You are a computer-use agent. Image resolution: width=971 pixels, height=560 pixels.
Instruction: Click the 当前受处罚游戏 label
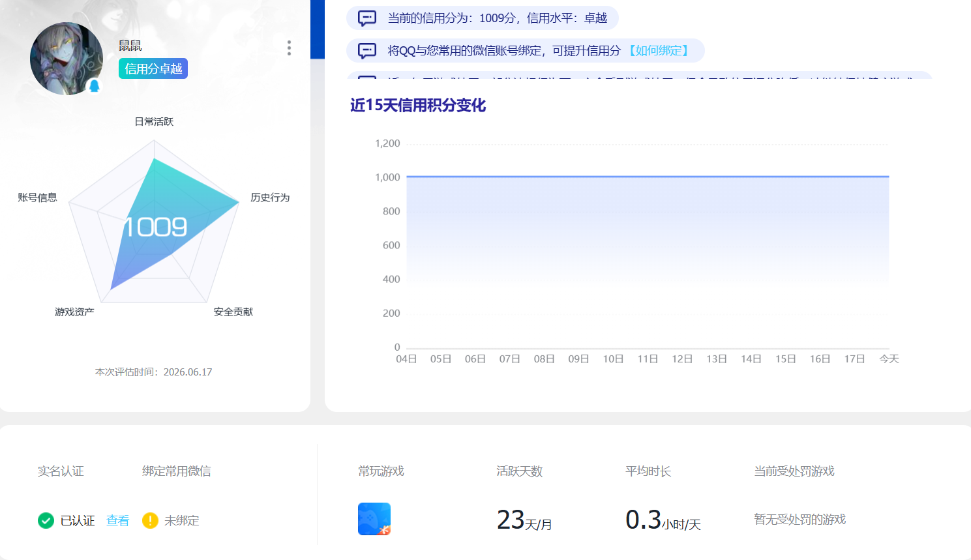click(x=794, y=471)
